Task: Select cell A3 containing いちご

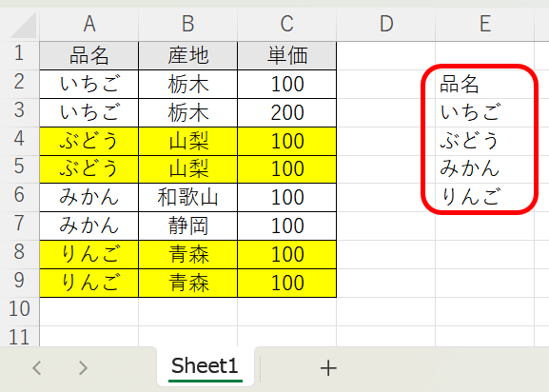Action: [89, 112]
